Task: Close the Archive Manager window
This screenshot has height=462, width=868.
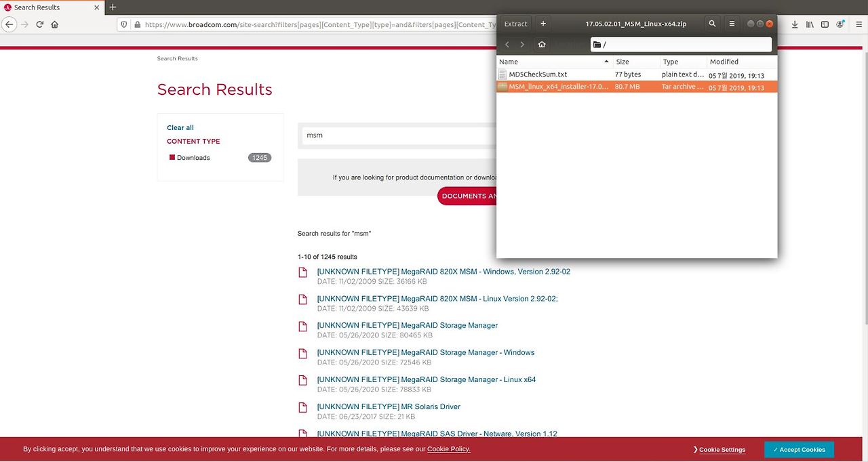Action: [769, 24]
